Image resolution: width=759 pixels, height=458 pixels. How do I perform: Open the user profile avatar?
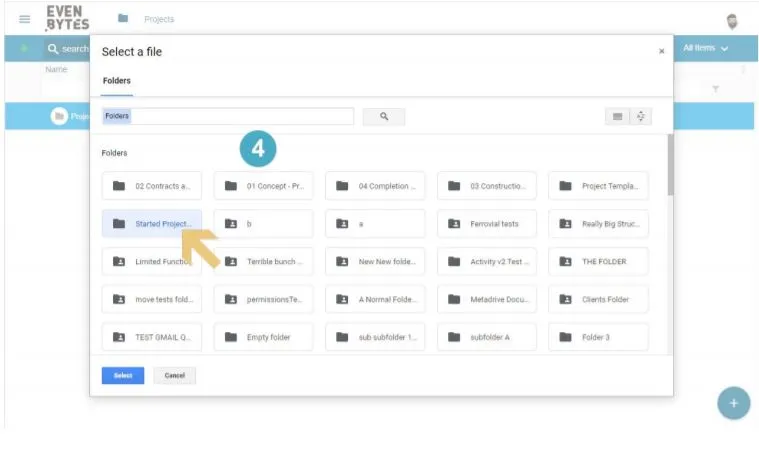click(x=732, y=21)
